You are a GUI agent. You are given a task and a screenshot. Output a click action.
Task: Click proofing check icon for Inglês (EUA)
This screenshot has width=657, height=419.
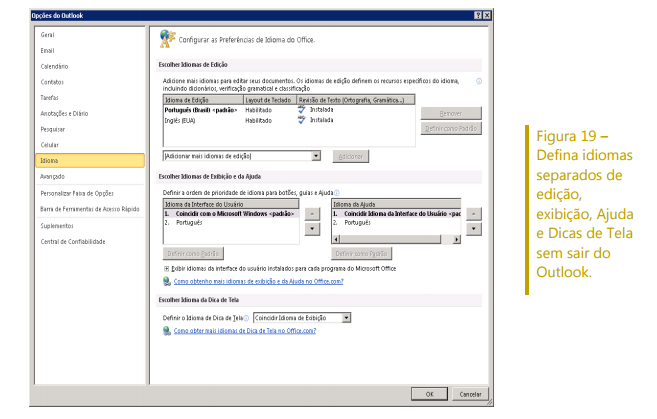301,119
